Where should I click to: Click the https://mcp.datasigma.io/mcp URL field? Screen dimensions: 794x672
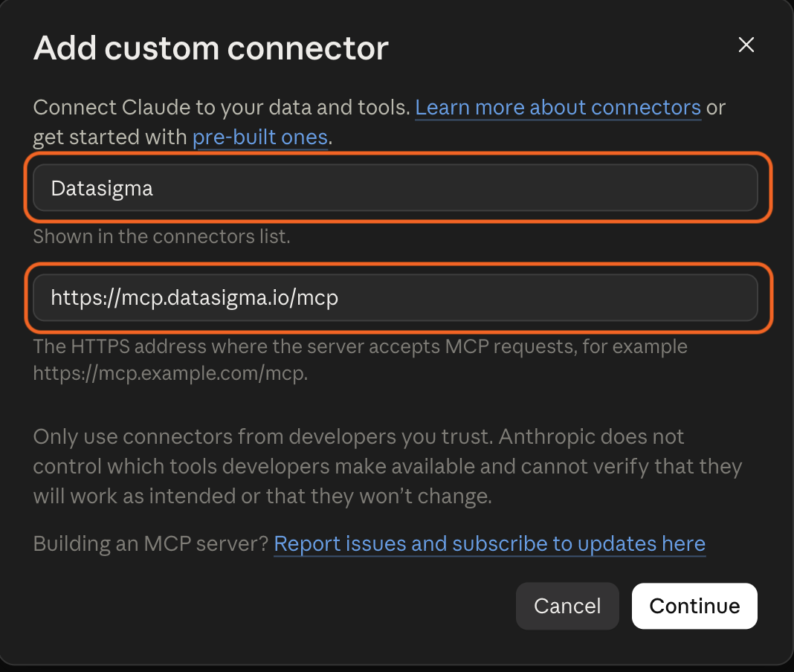pos(395,298)
